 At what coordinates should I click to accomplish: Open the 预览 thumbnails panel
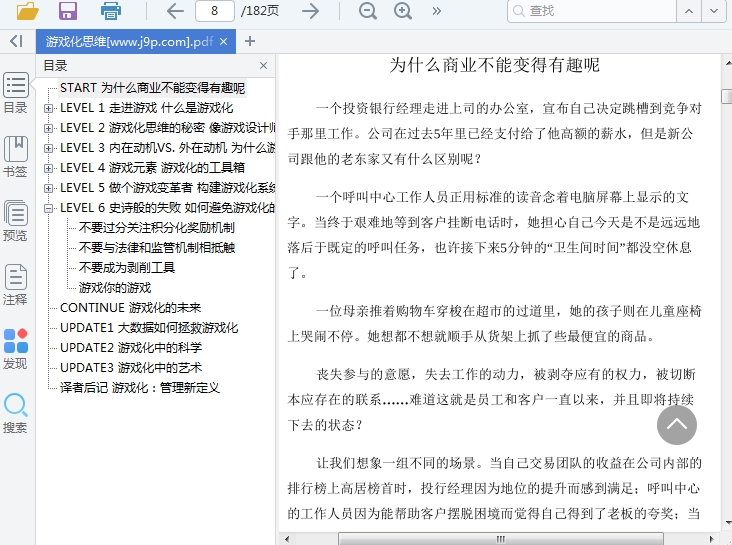click(x=15, y=221)
